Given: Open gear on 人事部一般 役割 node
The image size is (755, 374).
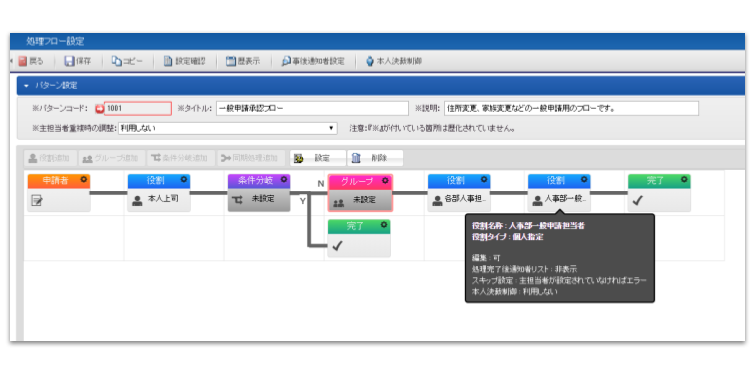Looking at the screenshot, I should coord(584,179).
